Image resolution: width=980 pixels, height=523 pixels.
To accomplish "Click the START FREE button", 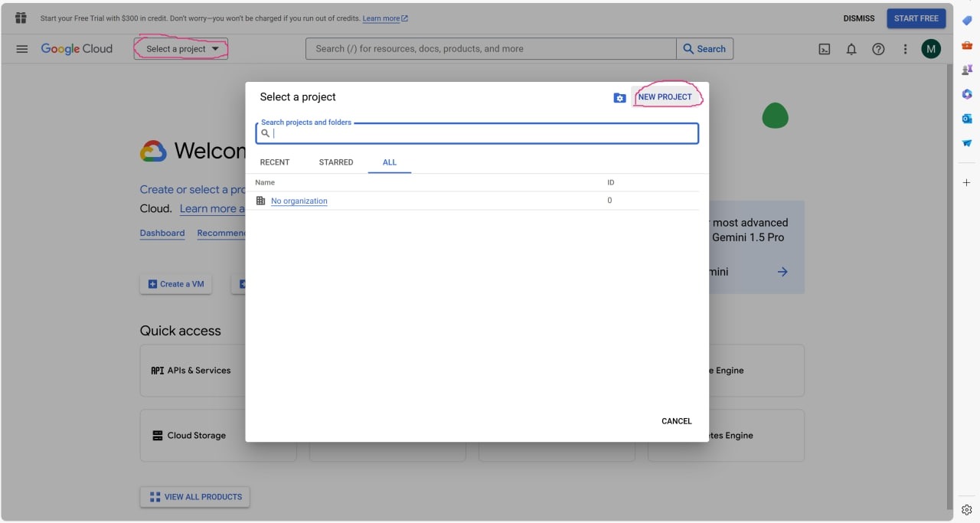I will [916, 18].
